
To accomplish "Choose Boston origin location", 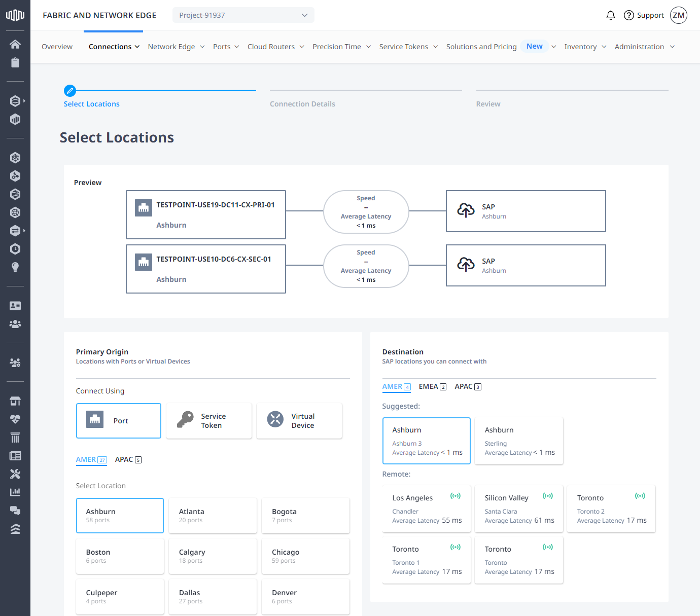I will (x=120, y=556).
